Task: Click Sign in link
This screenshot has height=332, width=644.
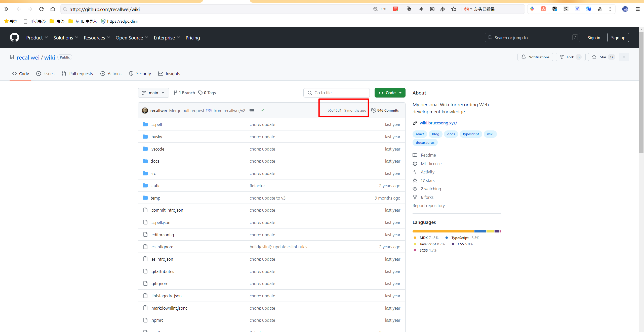Action: 594,38
